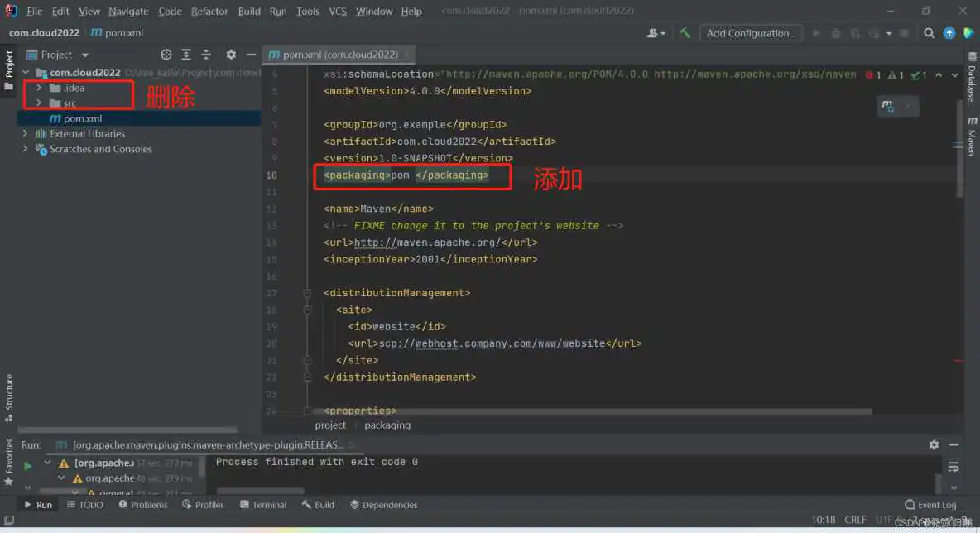This screenshot has width=980, height=533.
Task: Open the Refactor menu
Action: click(x=209, y=12)
